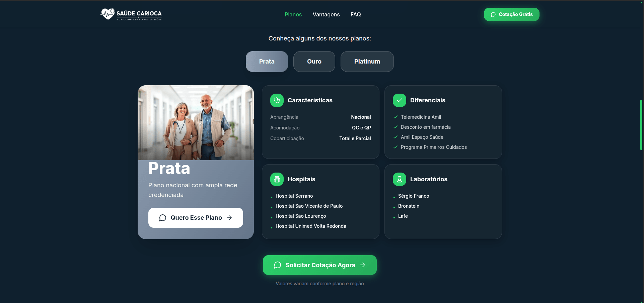644x303 pixels.
Task: Click the Sérgio Franco laboratory entry
Action: tap(414, 196)
